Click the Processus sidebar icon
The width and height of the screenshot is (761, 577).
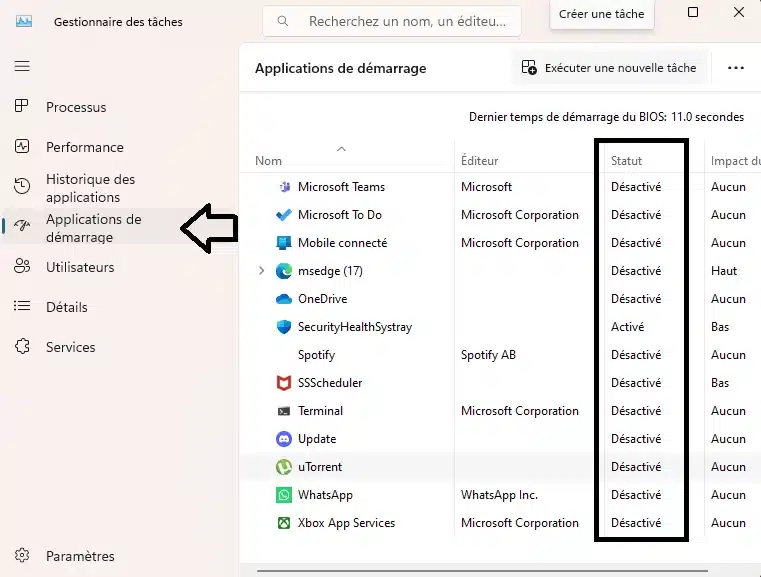pyautogui.click(x=22, y=106)
